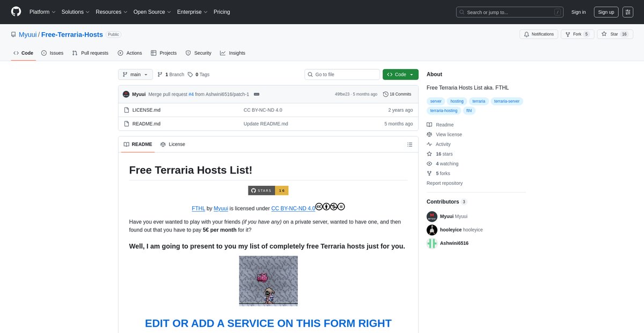This screenshot has height=333, width=644.
Task: Open the README outline list icon
Action: point(409,144)
